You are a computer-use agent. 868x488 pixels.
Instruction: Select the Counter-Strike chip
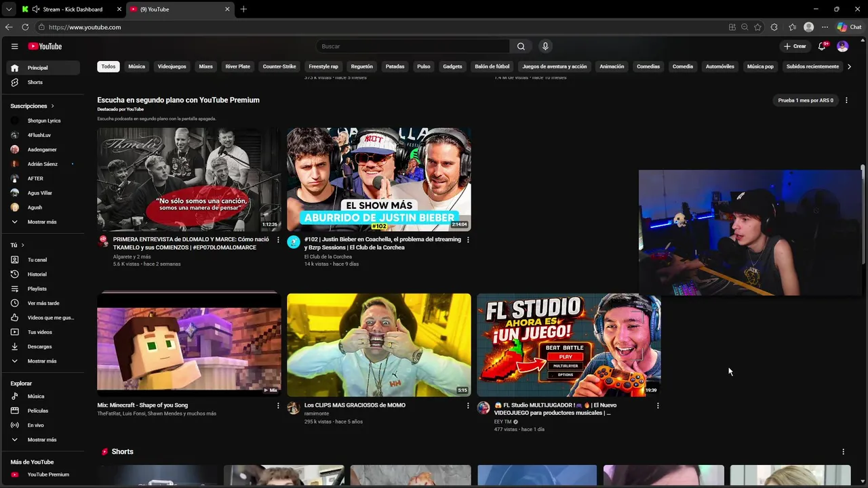coord(279,66)
